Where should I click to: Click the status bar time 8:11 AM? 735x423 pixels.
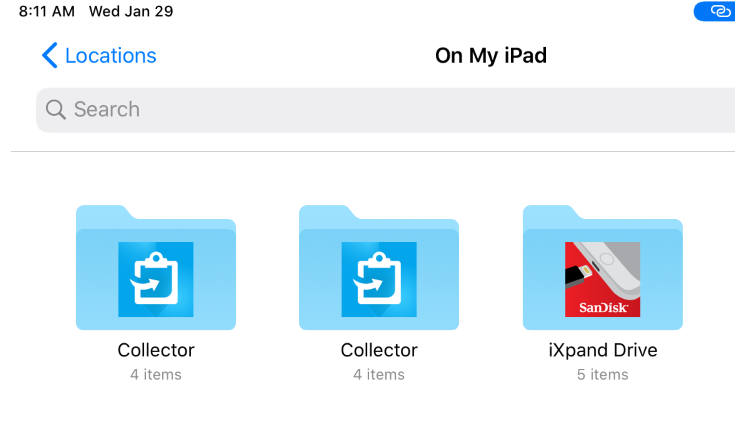[x=46, y=11]
